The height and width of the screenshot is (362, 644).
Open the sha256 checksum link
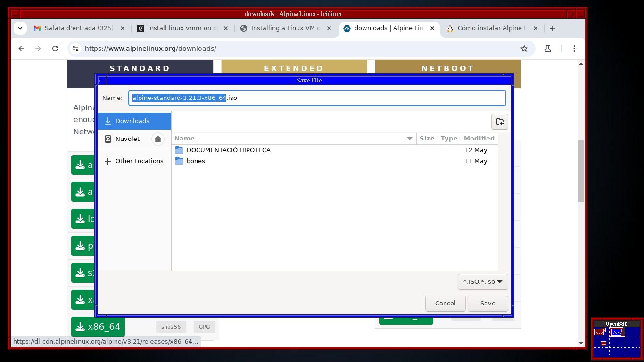[171, 326]
